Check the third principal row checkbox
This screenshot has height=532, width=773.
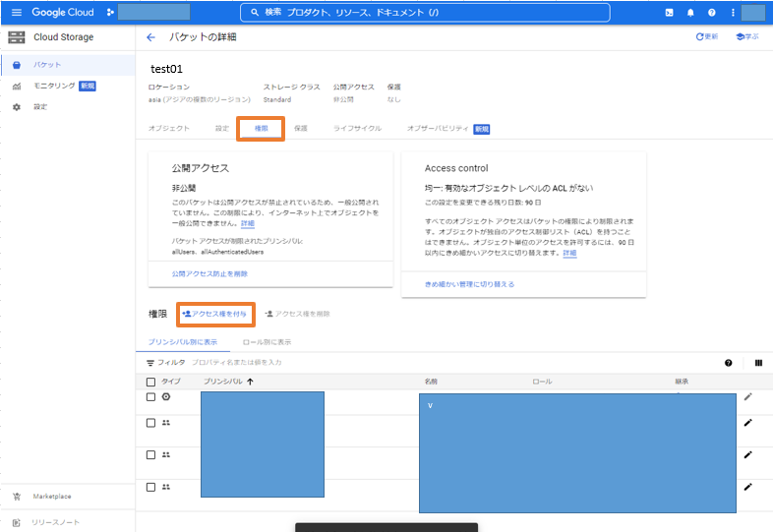coord(150,455)
